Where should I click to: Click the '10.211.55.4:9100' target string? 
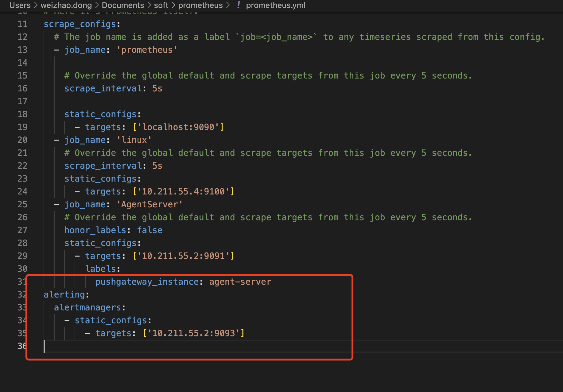[183, 191]
